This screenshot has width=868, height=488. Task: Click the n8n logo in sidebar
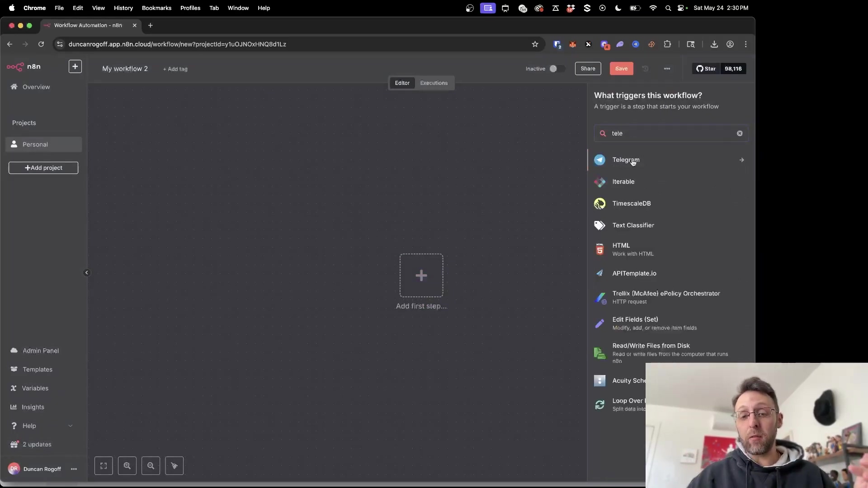click(x=24, y=66)
